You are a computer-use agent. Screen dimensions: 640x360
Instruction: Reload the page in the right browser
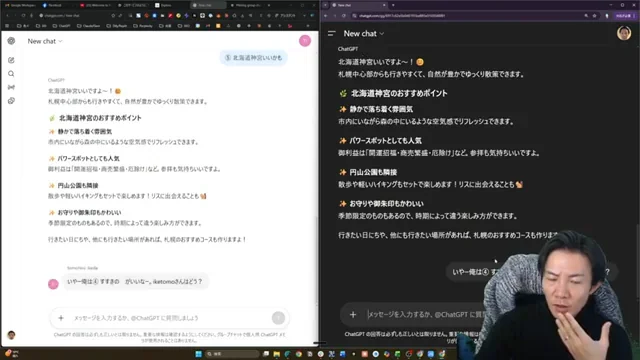point(344,16)
